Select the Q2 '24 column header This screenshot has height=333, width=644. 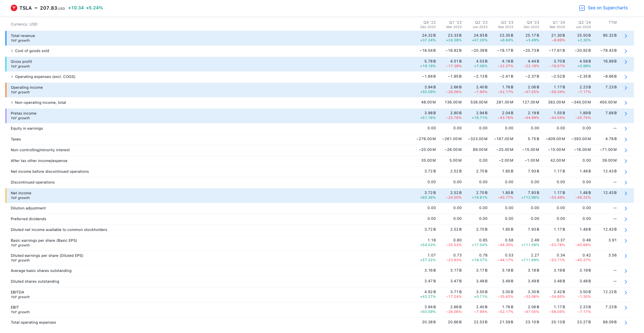pos(583,24)
